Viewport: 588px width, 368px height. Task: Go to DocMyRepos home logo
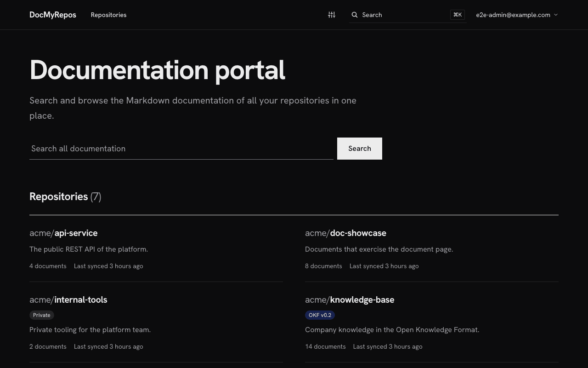tap(53, 15)
